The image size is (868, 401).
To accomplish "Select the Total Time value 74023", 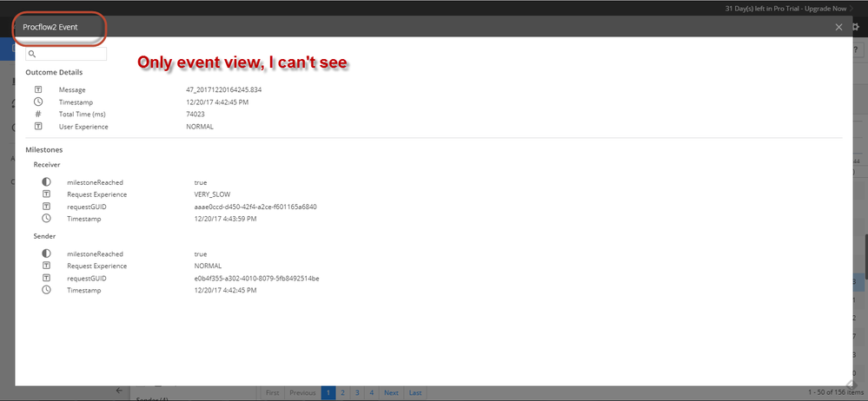I will pos(195,115).
